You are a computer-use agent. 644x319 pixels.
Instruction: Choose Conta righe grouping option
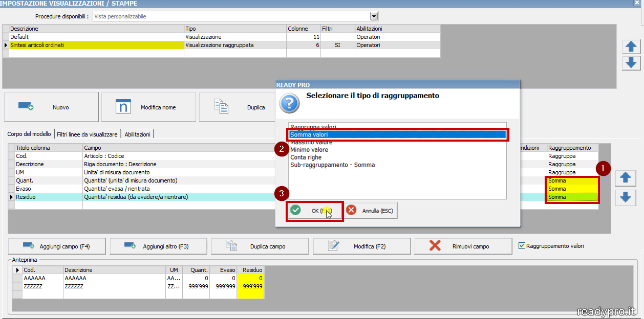(306, 157)
